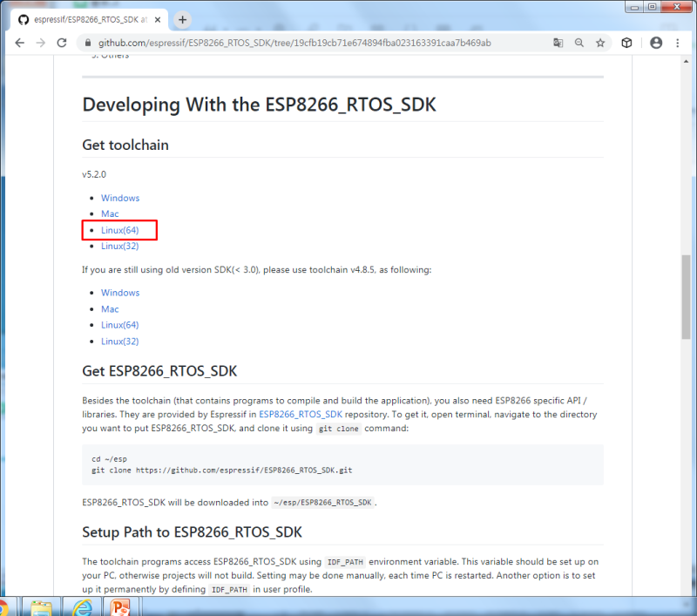Click the 'Get ESP8266_RTOS_SDK' heading

[159, 371]
